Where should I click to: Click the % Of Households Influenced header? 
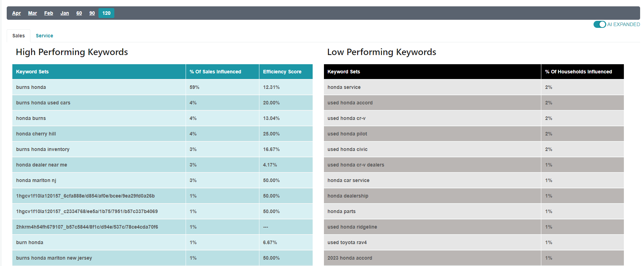click(x=578, y=72)
